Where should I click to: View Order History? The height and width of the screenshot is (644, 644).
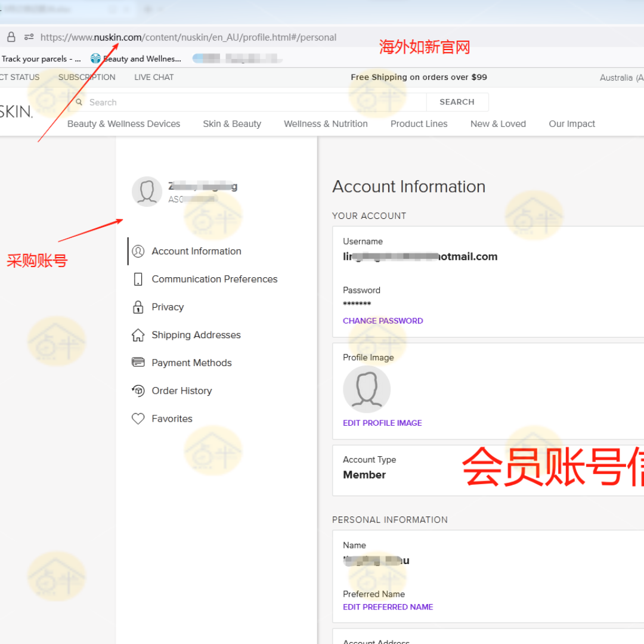(181, 391)
